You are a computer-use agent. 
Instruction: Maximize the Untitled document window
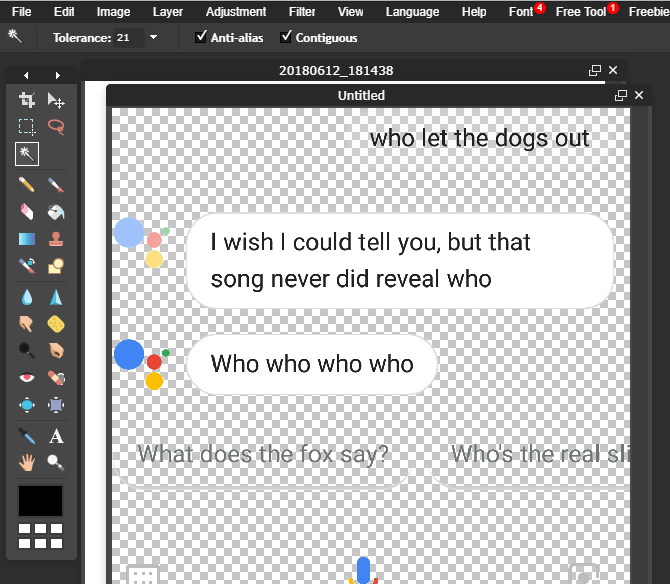click(x=620, y=95)
